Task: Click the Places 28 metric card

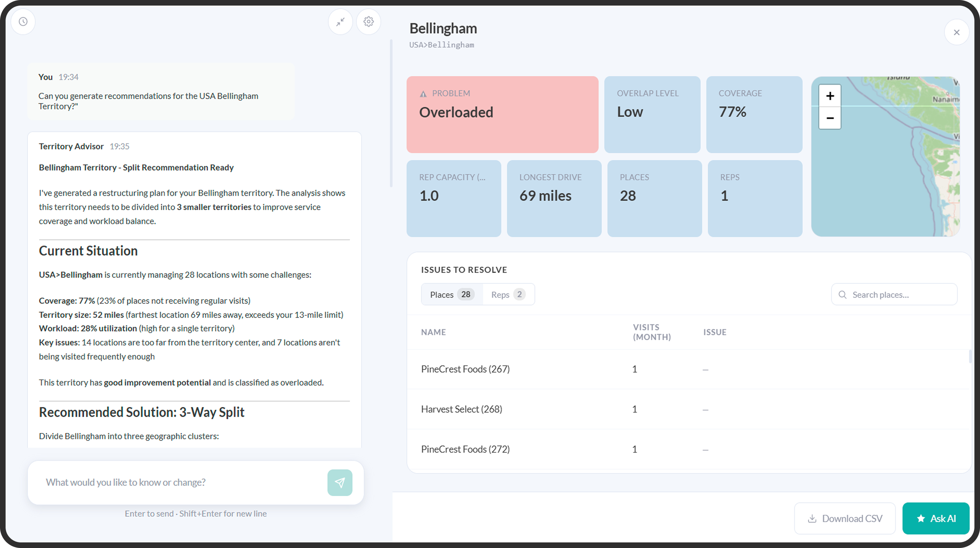Action: pos(654,198)
